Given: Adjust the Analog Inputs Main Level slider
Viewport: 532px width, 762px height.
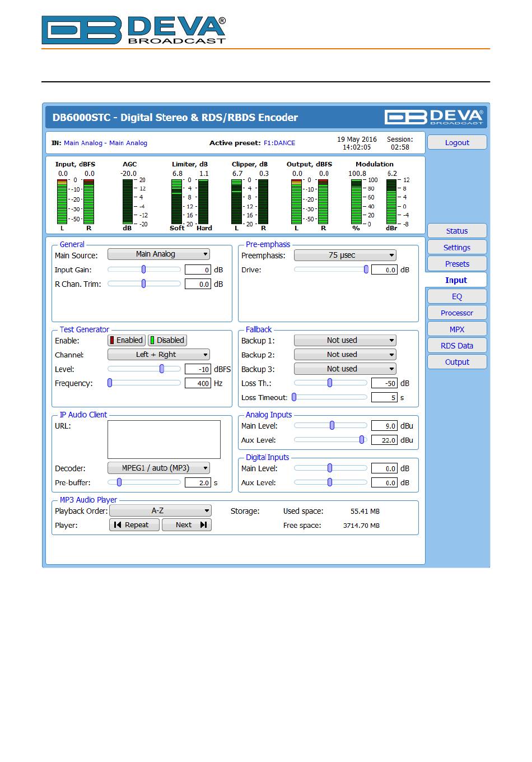Looking at the screenshot, I should pos(330,426).
